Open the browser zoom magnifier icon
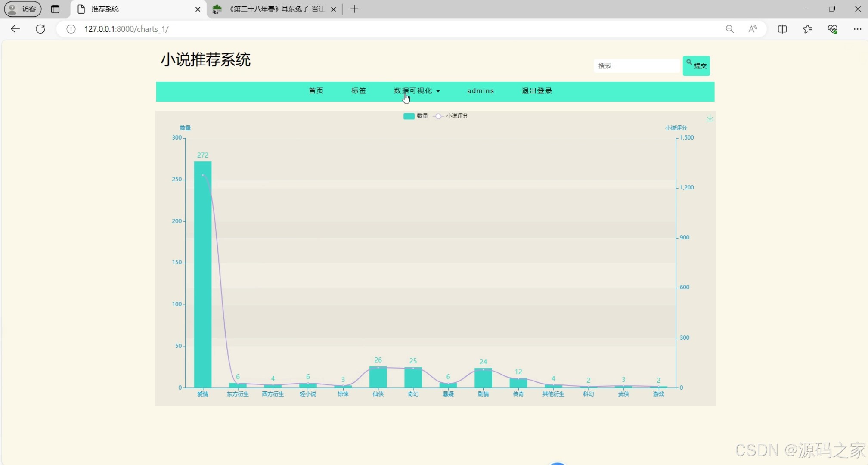 pos(729,29)
